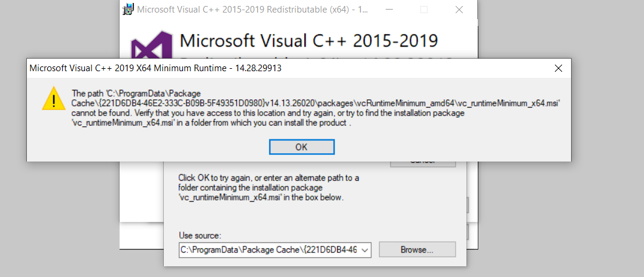
Task: Open Browse... to locate the installation package
Action: (417, 249)
